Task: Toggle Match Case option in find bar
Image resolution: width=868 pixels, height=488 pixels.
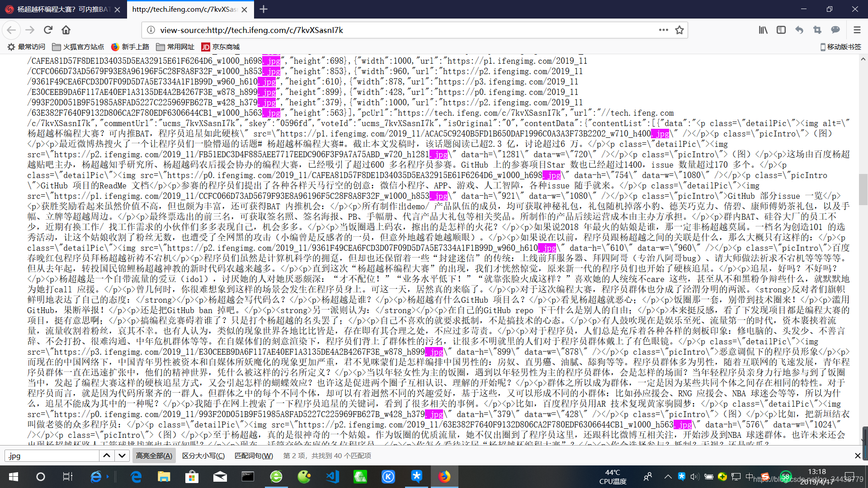Action: coord(203,455)
